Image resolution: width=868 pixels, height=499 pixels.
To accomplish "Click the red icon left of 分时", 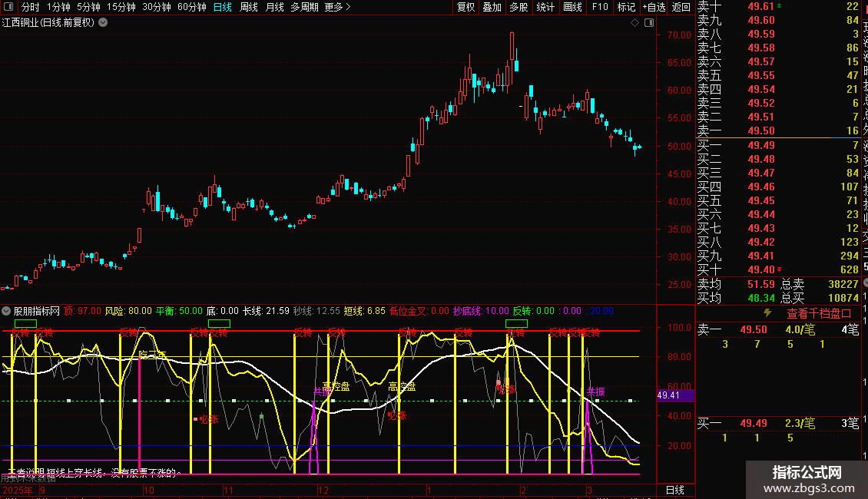I will [8, 7].
